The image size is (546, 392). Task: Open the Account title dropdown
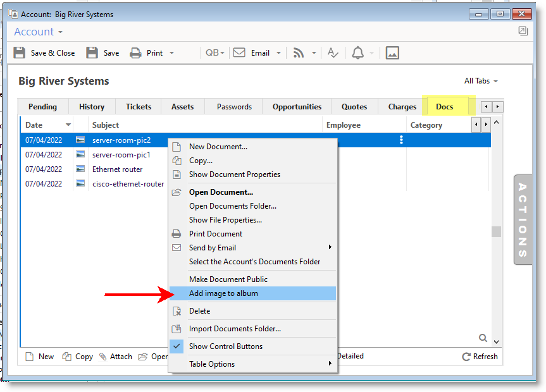39,32
